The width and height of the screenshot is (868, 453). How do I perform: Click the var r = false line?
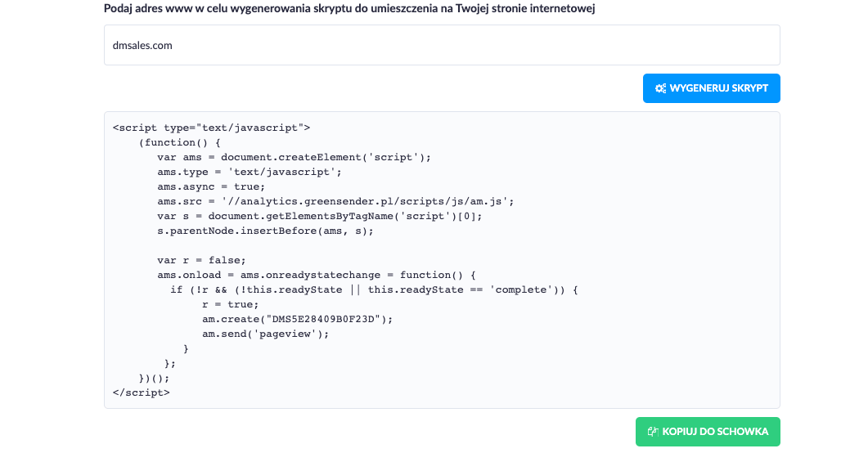coord(201,261)
